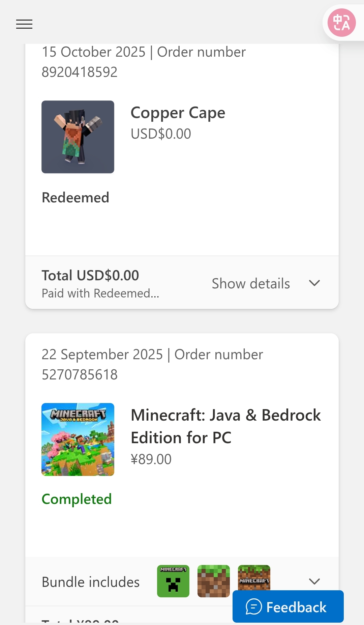Select the green Creeper bundle icon
This screenshot has height=625, width=364.
click(x=173, y=581)
